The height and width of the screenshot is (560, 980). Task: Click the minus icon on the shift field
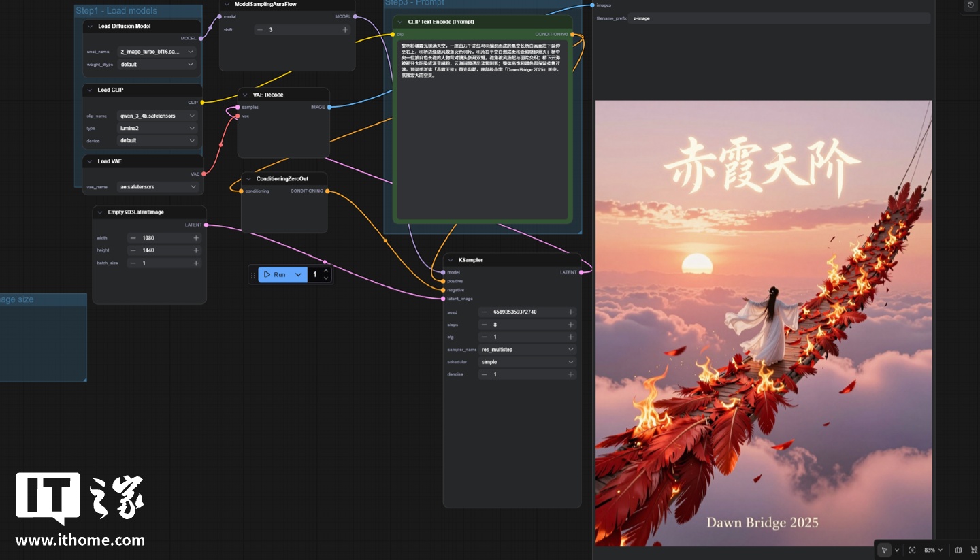(259, 30)
